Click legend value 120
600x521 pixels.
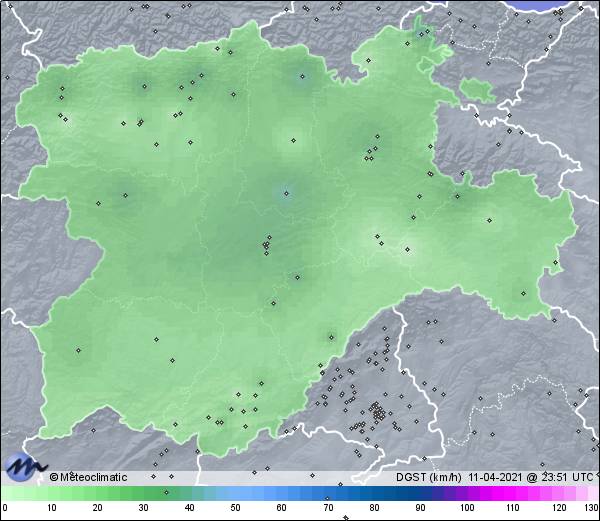(x=559, y=508)
